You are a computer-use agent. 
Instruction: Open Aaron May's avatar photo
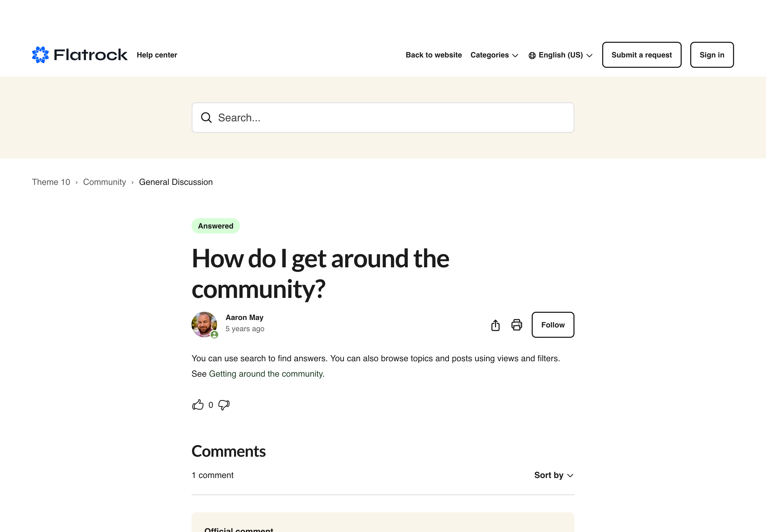pos(204,324)
